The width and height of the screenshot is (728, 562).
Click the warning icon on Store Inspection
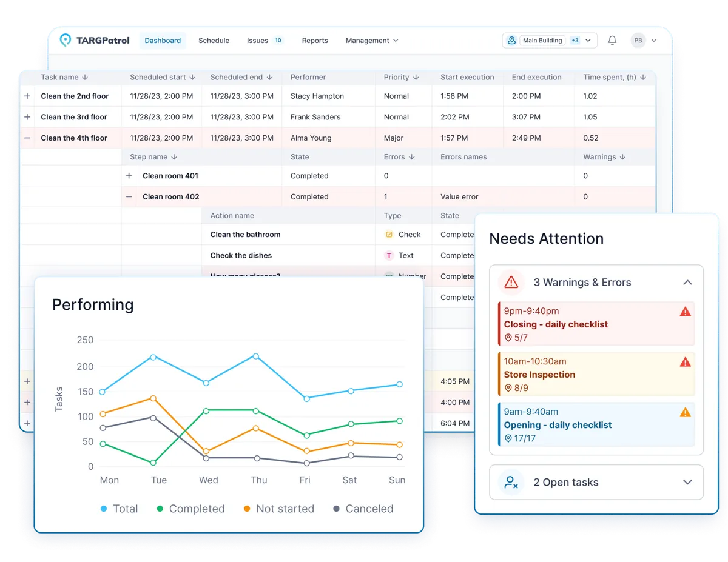(685, 362)
